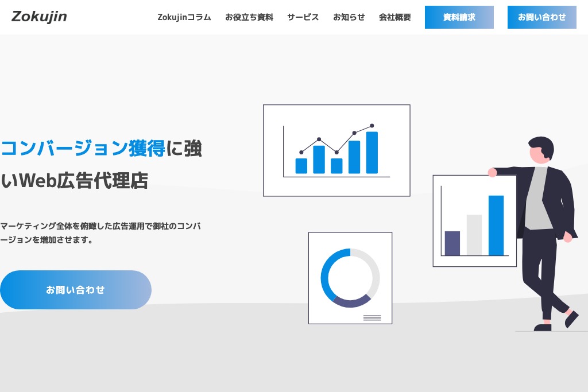Click the line graph peak point
Viewport: 588px width, 392px height.
point(372,125)
